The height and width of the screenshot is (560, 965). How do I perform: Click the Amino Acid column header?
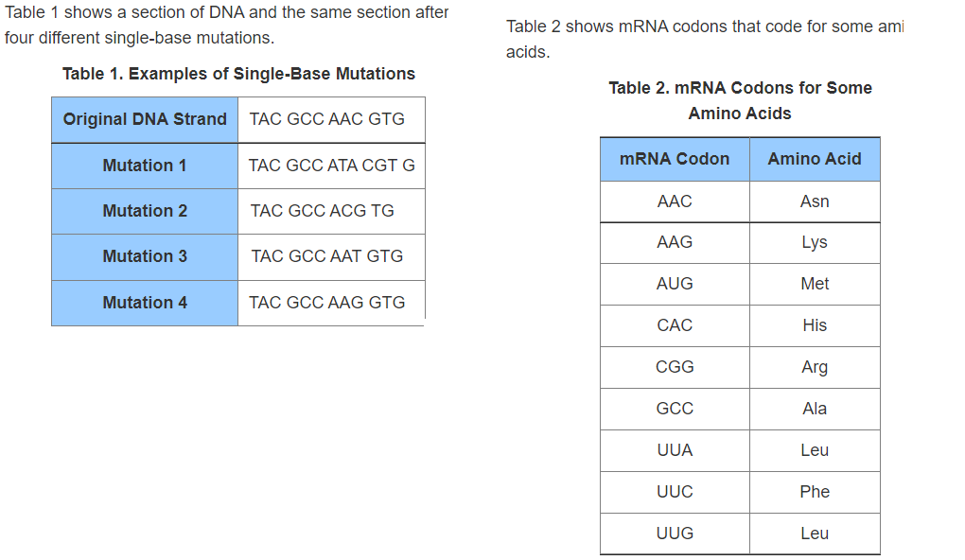pyautogui.click(x=815, y=159)
